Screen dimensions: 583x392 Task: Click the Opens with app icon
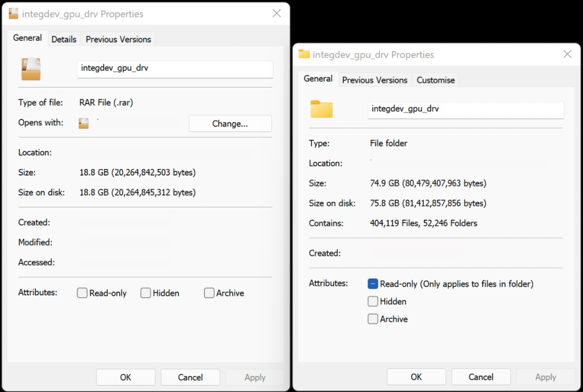[84, 123]
